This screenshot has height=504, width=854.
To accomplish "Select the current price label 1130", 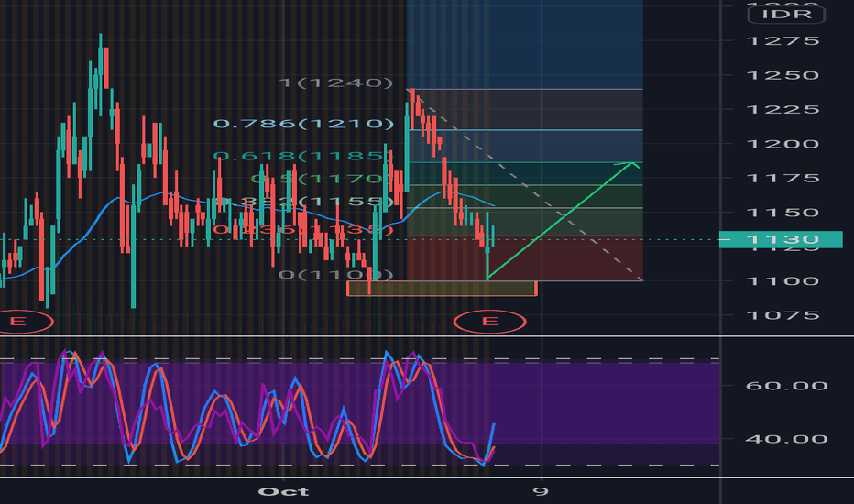I will [x=781, y=239].
